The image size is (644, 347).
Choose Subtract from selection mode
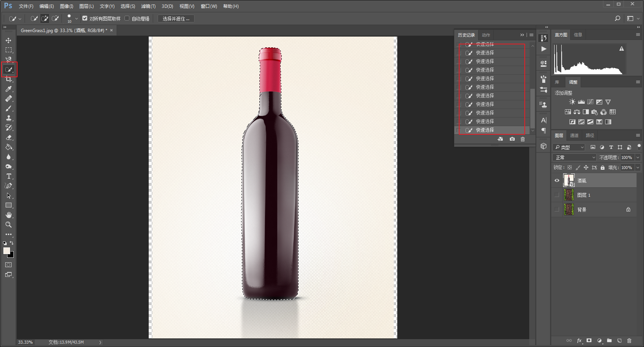pos(55,18)
